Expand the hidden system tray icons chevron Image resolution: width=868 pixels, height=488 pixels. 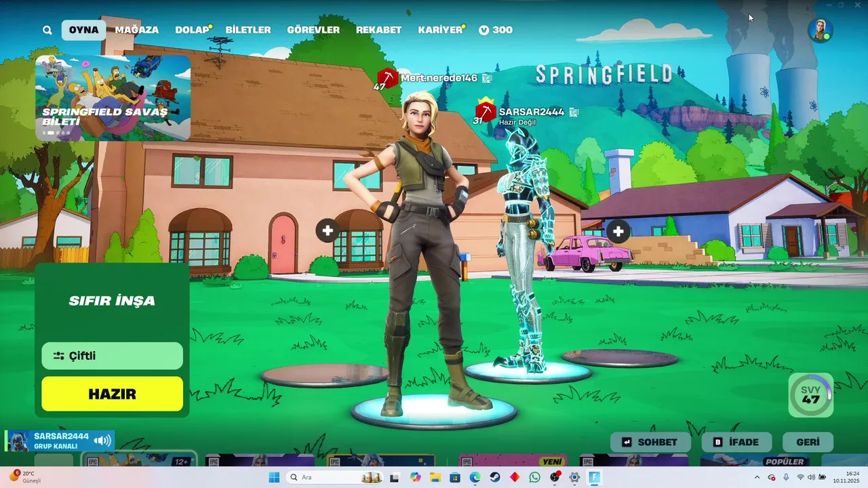point(757,477)
